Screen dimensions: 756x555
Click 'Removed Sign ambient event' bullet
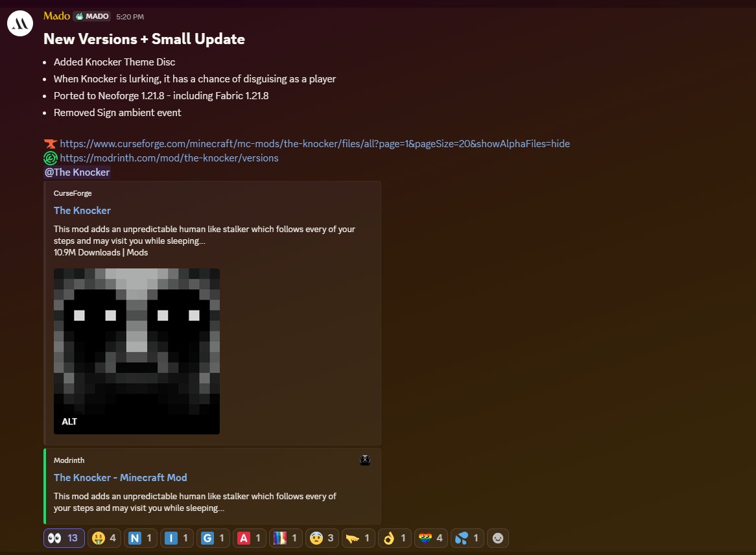(x=117, y=113)
